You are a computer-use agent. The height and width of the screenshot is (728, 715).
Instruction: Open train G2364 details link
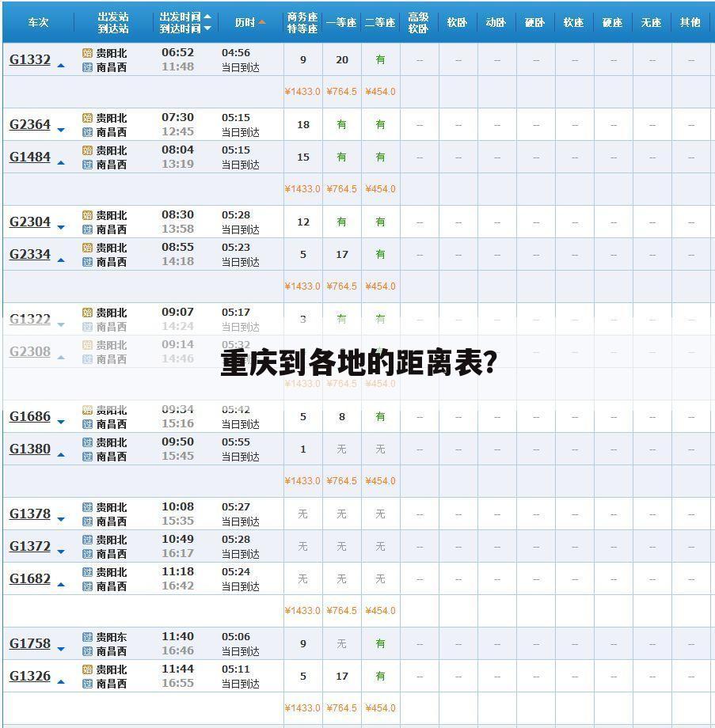point(30,124)
